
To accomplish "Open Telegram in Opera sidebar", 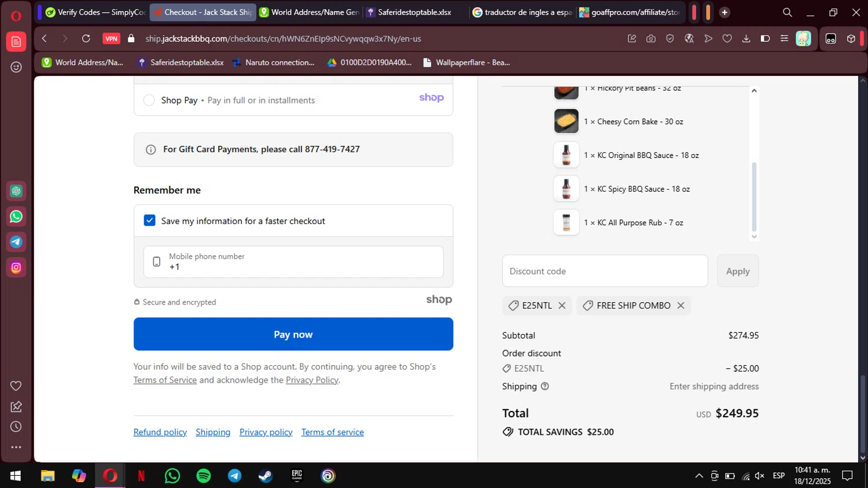I will click(x=16, y=242).
